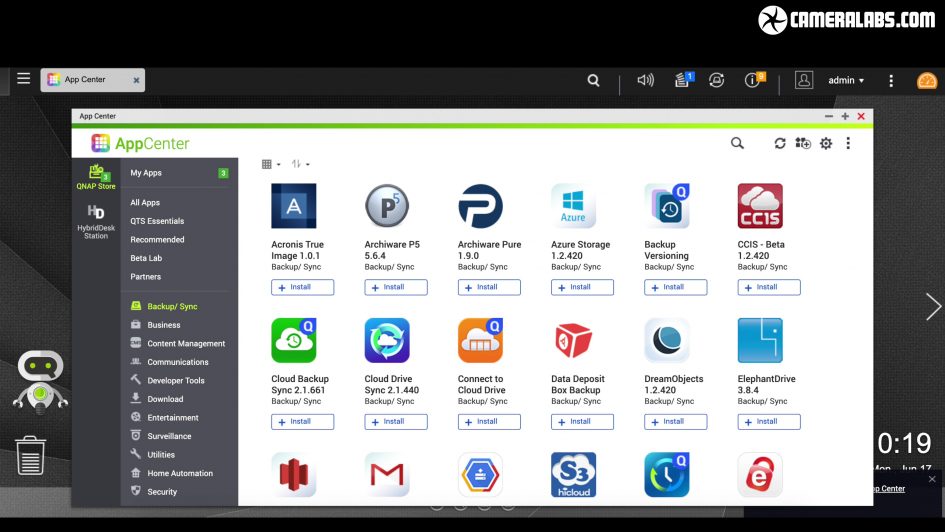945x532 pixels.
Task: Close the App Center taskbar tab
Action: point(136,80)
